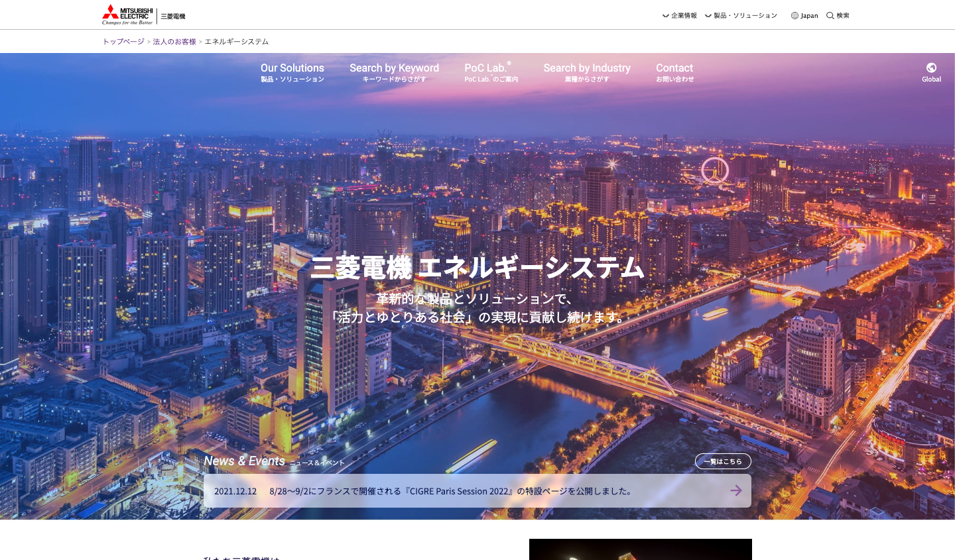
Task: Follow the トップページ breadcrumb link
Action: pyautogui.click(x=123, y=42)
